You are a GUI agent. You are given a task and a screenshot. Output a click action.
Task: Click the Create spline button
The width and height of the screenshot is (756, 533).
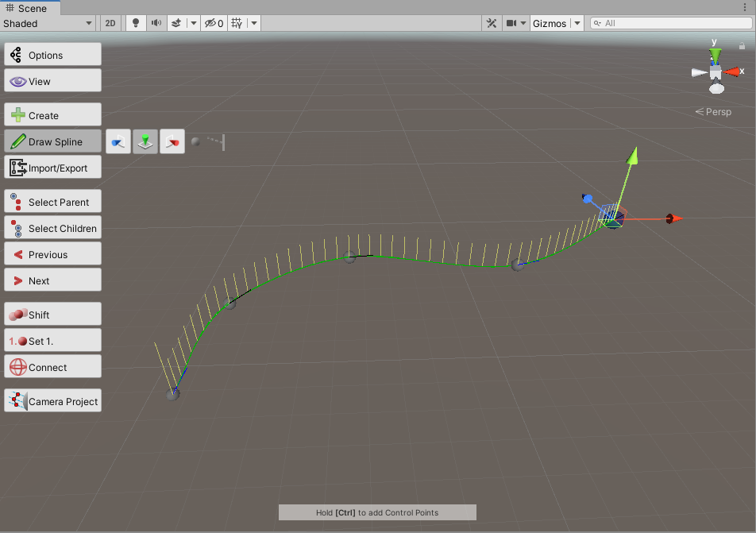coord(52,115)
